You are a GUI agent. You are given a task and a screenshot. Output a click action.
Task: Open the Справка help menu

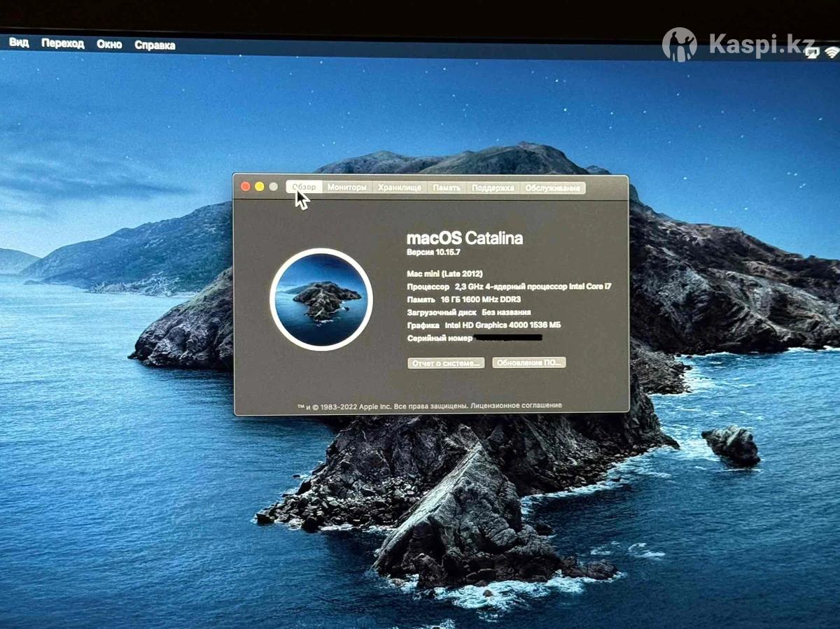pyautogui.click(x=155, y=45)
